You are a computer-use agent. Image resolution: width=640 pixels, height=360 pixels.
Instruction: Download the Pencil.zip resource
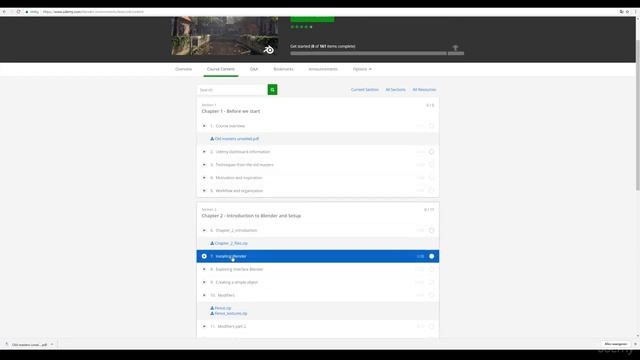click(221, 308)
